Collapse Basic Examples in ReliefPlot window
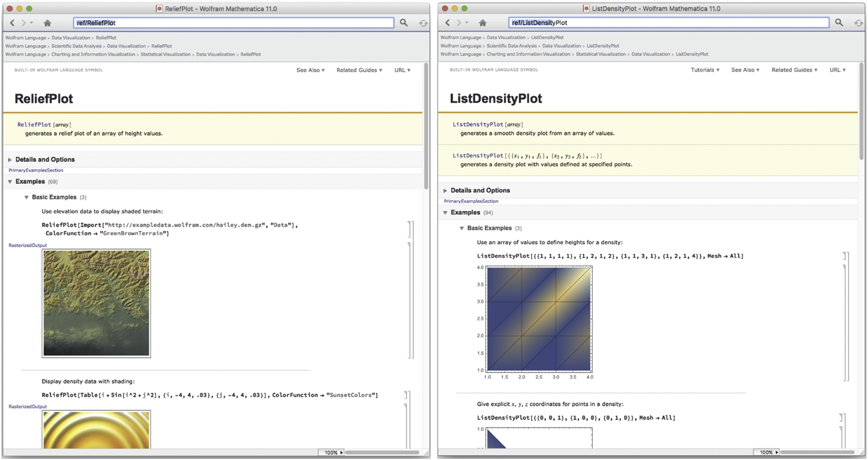The width and height of the screenshot is (868, 460). coord(26,197)
